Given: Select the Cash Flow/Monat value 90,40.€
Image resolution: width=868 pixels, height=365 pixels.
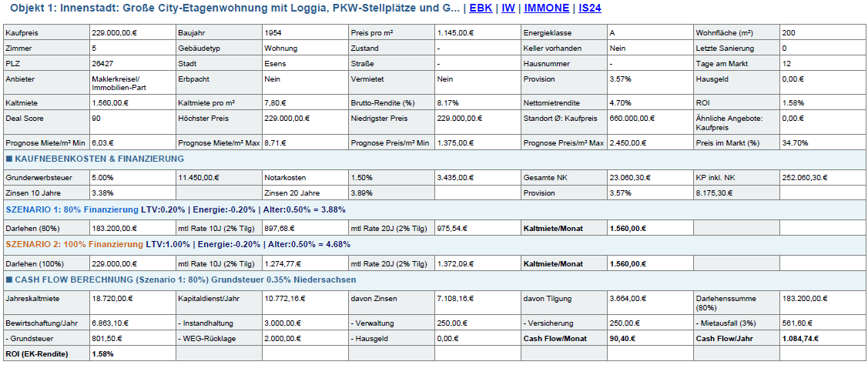Looking at the screenshot, I should (x=622, y=337).
